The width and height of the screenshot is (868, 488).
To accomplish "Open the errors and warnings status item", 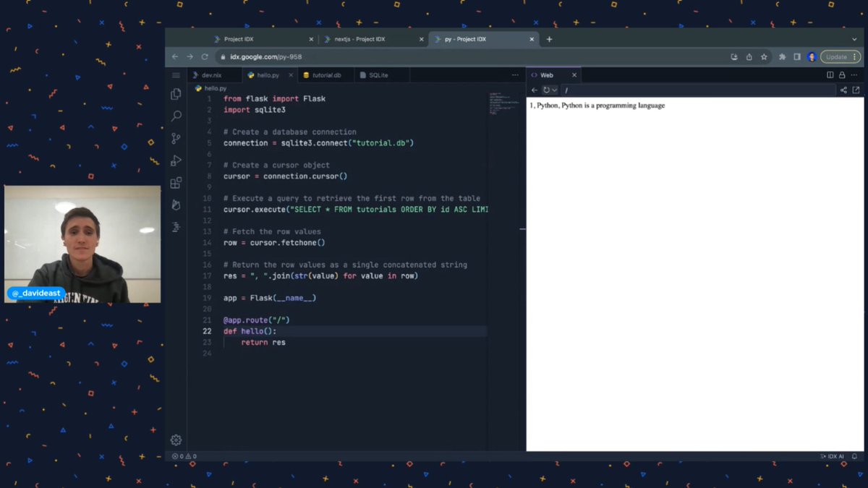I will [x=184, y=457].
